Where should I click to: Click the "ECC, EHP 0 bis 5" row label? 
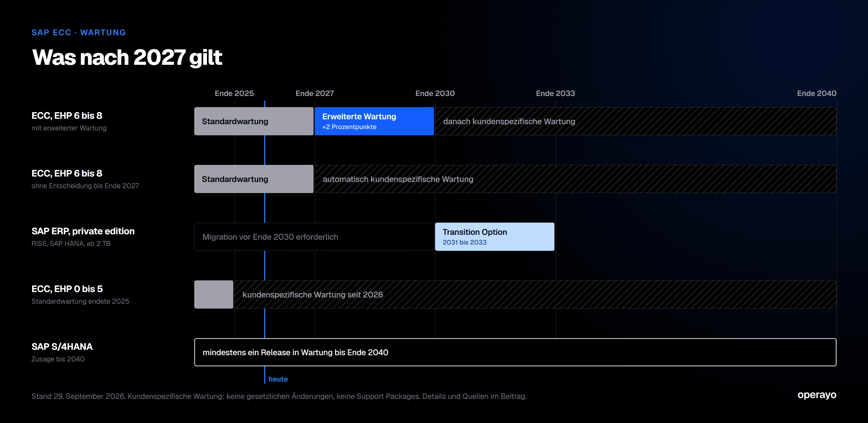click(67, 289)
